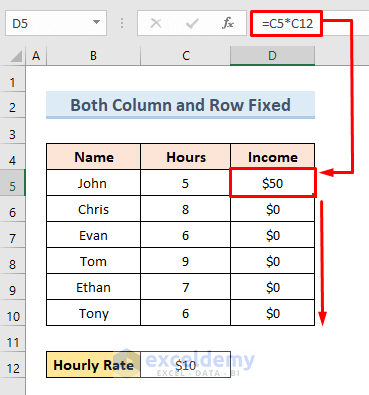Select row 5 header
The height and width of the screenshot is (395, 369).
coord(13,183)
